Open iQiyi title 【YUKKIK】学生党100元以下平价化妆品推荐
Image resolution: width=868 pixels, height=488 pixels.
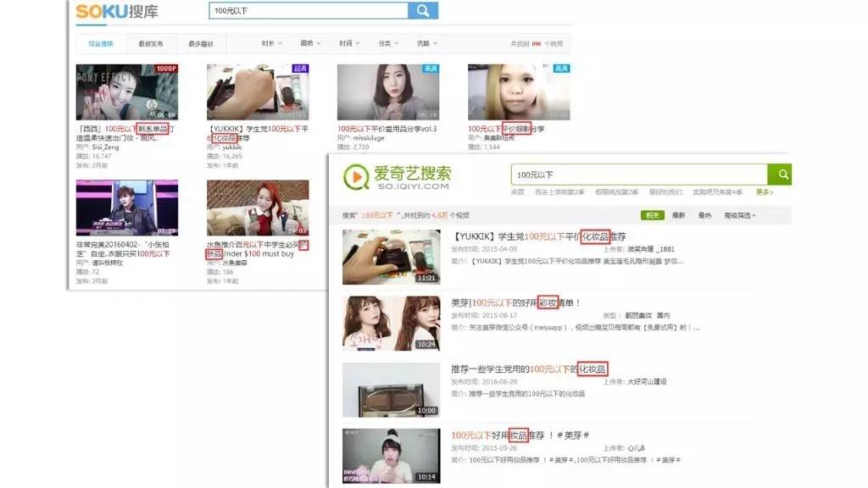(538, 237)
